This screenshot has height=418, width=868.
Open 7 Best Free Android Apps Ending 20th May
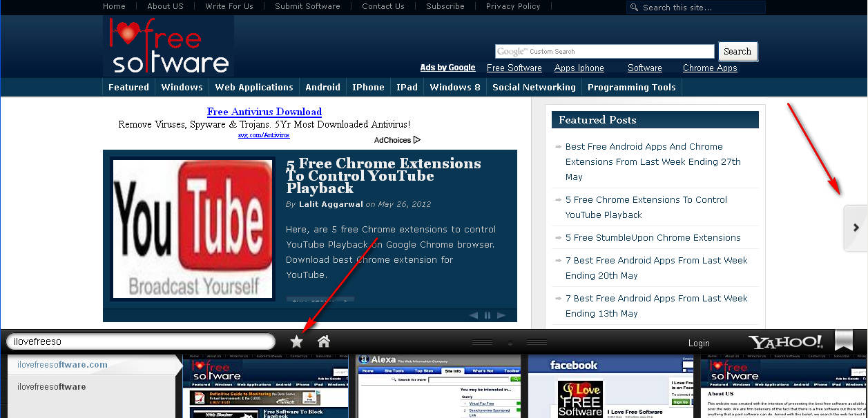point(656,268)
